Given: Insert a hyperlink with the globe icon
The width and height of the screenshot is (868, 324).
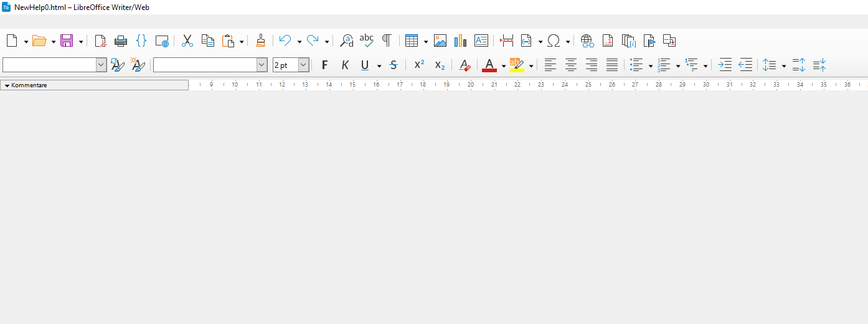Looking at the screenshot, I should 587,41.
